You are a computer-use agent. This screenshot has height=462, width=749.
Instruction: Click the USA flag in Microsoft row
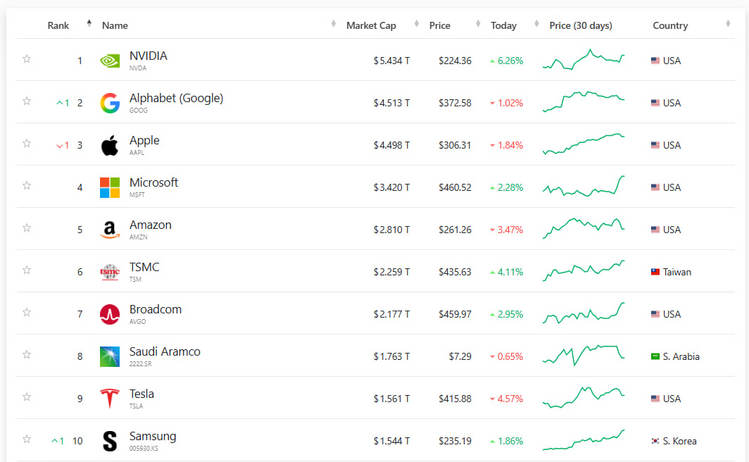pos(655,187)
